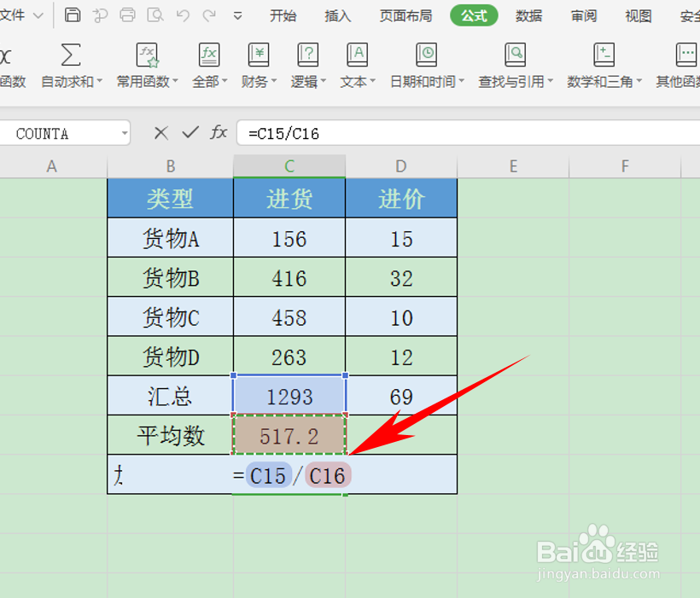Click the 平均数 label cell

point(170,435)
